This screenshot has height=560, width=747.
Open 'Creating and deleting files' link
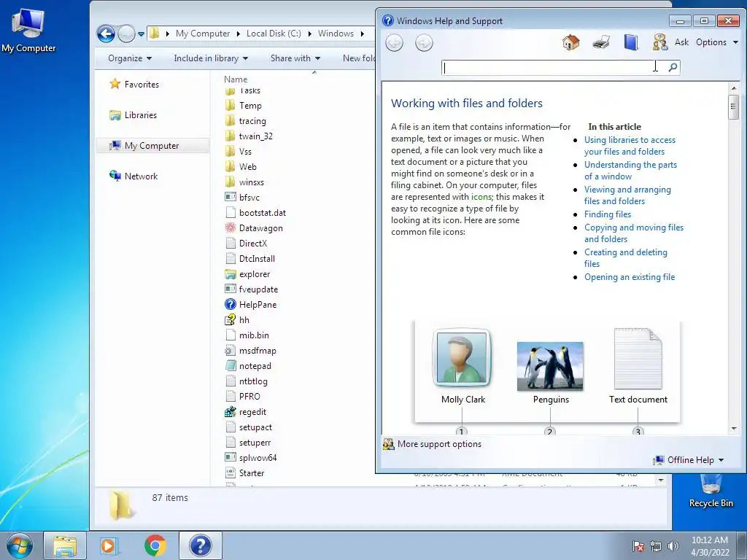click(x=625, y=258)
